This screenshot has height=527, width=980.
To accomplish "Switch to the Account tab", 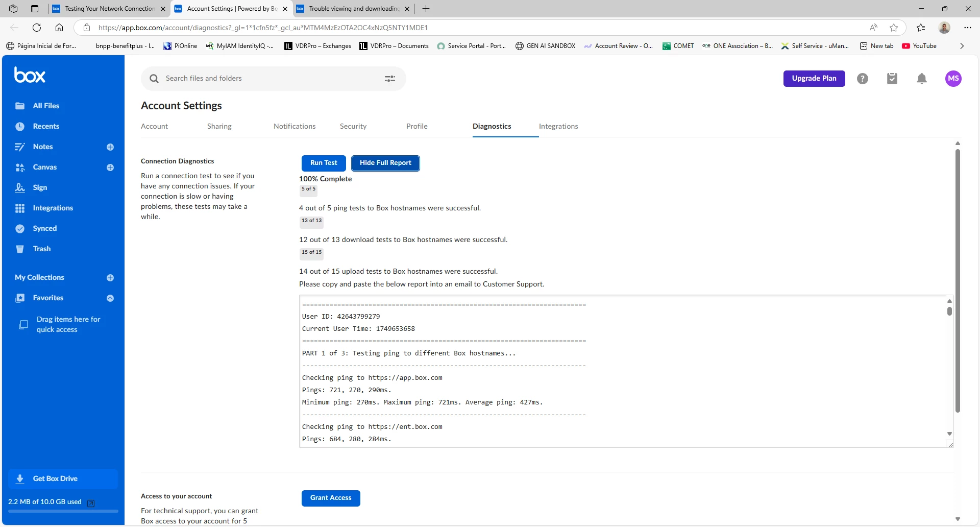I will click(x=154, y=126).
